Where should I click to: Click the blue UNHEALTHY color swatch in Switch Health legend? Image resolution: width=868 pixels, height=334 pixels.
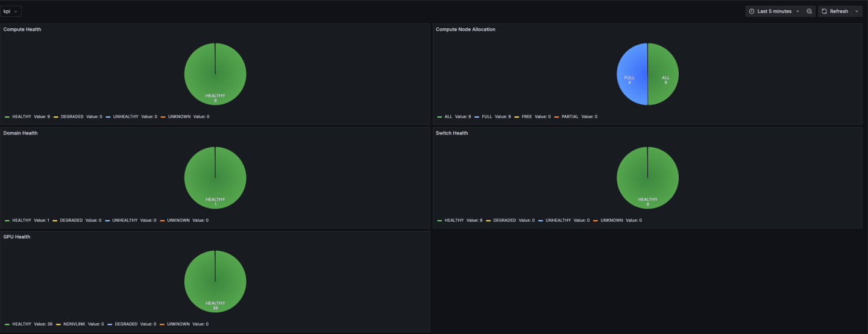coord(541,221)
